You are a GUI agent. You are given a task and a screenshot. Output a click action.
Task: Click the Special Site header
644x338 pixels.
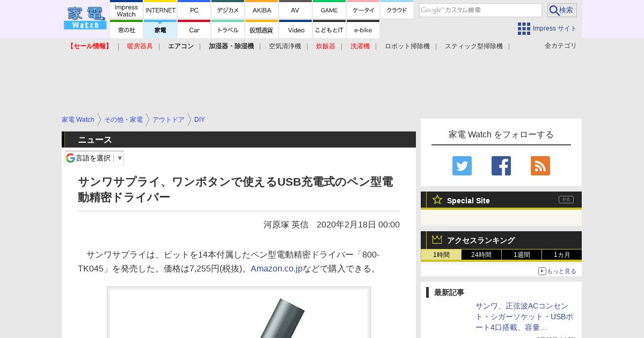(501, 200)
